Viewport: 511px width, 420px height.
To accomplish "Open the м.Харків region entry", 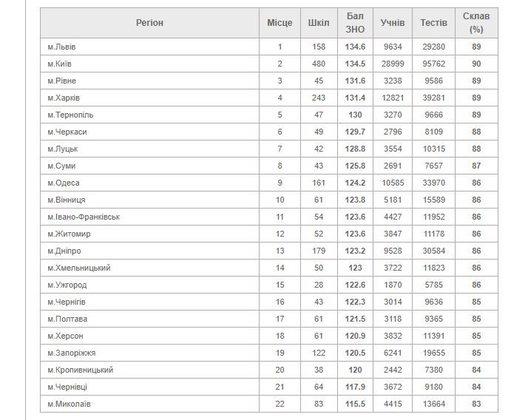I will click(x=63, y=98).
